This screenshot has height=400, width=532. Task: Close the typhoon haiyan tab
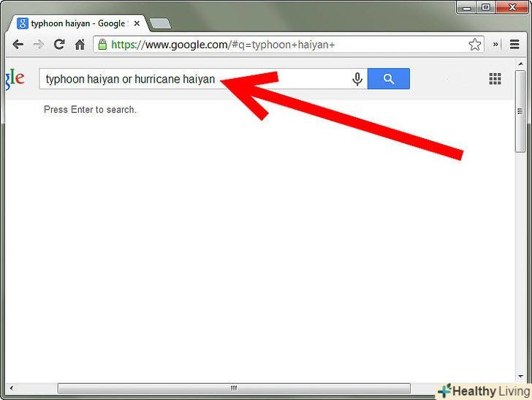pos(137,23)
